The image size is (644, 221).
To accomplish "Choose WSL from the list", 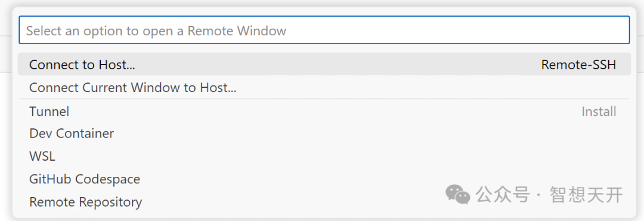I will tap(324, 156).
